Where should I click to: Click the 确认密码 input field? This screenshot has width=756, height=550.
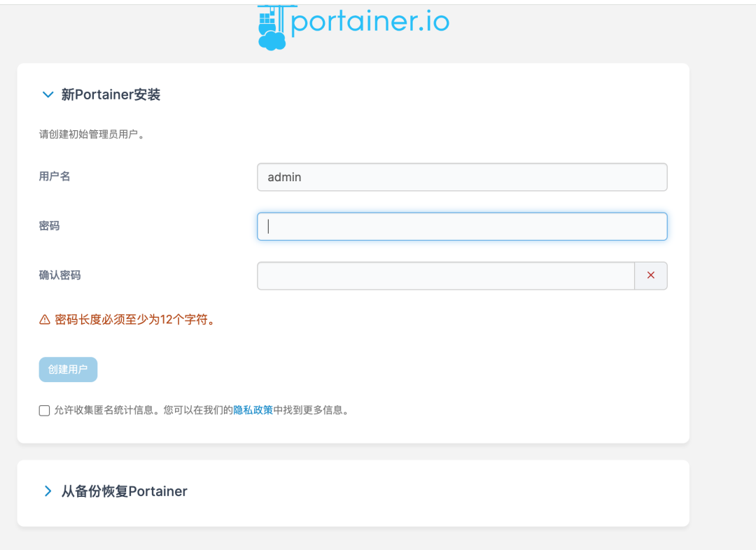(x=445, y=276)
